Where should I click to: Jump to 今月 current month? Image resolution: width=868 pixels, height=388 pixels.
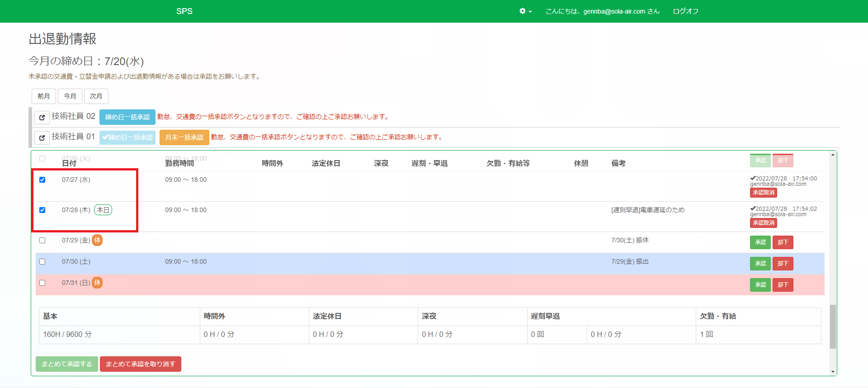70,96
